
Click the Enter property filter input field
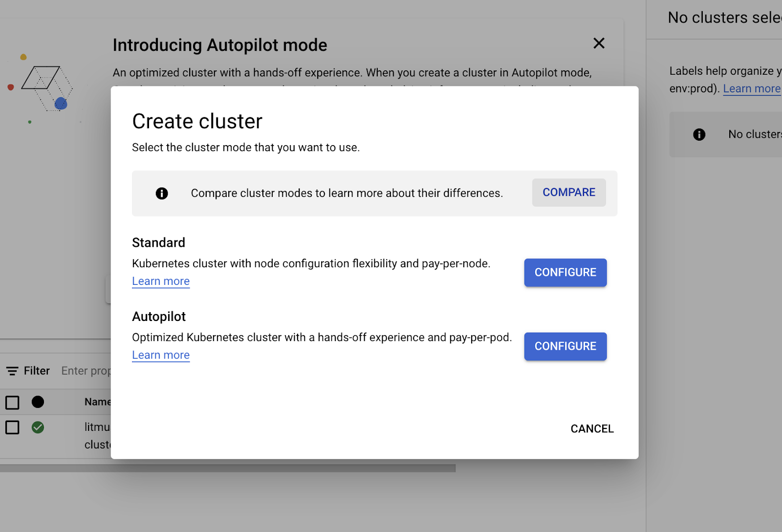tap(88, 371)
